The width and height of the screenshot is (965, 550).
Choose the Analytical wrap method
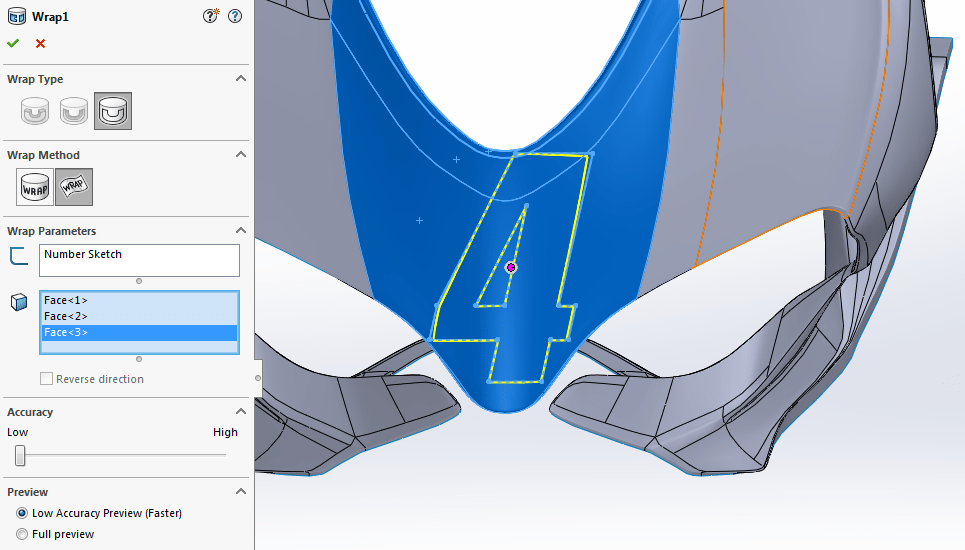pos(34,187)
